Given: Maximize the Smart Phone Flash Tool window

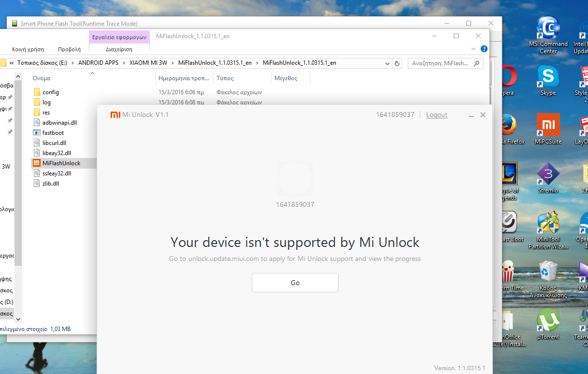Looking at the screenshot, I should coord(468,23).
